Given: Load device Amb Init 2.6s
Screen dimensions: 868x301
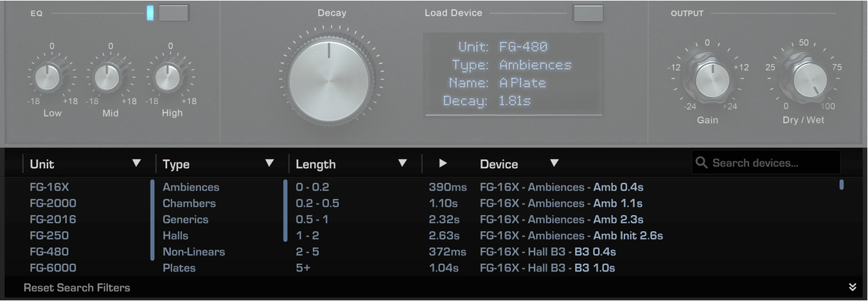Looking at the screenshot, I should click(x=571, y=236).
